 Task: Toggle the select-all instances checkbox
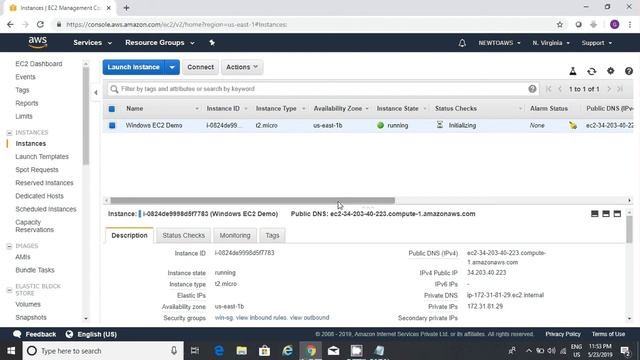pos(112,109)
